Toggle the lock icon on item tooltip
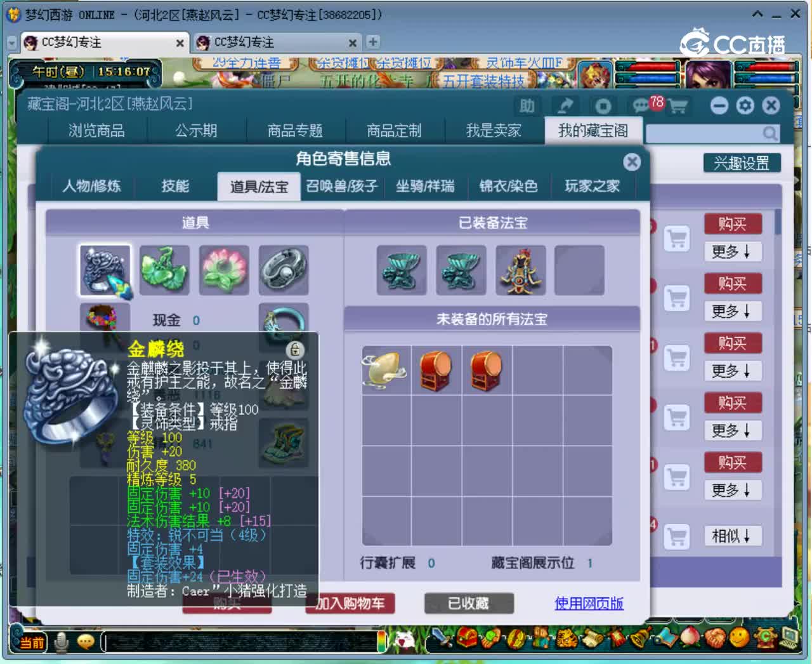Image resolution: width=812 pixels, height=664 pixels. 295,349
